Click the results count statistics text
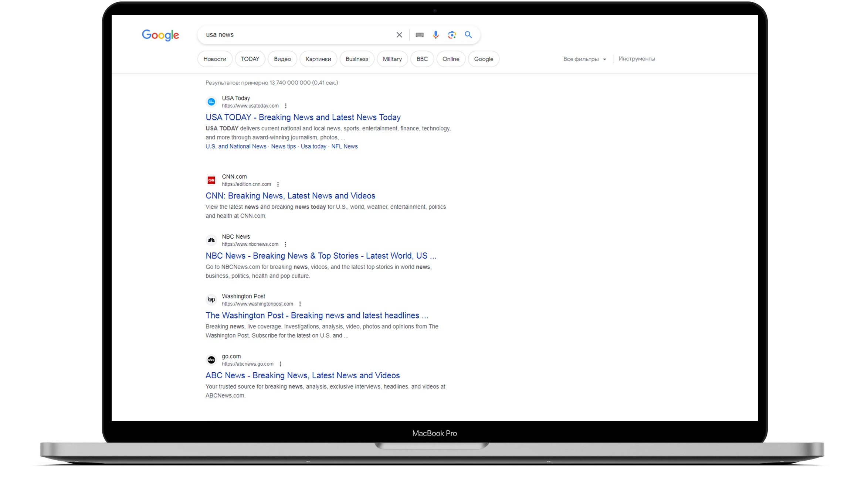Image resolution: width=868 pixels, height=488 pixels. coord(272,83)
